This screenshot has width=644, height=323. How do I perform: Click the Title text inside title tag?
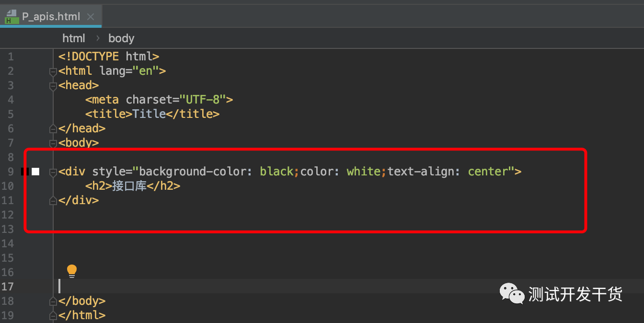pyautogui.click(x=149, y=114)
